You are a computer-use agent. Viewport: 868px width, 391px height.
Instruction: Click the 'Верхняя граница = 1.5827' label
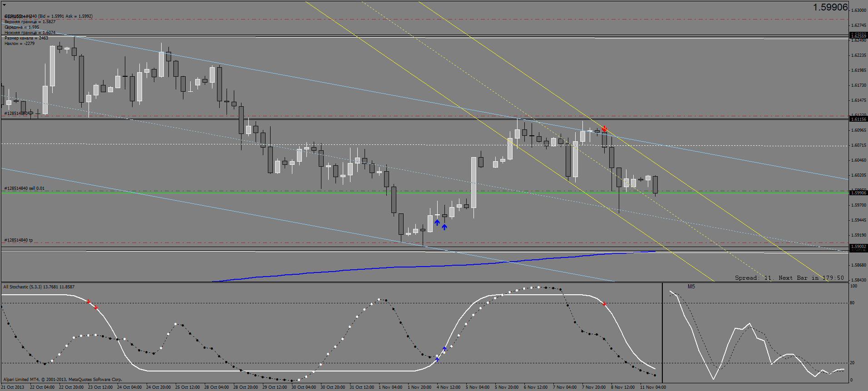click(30, 22)
